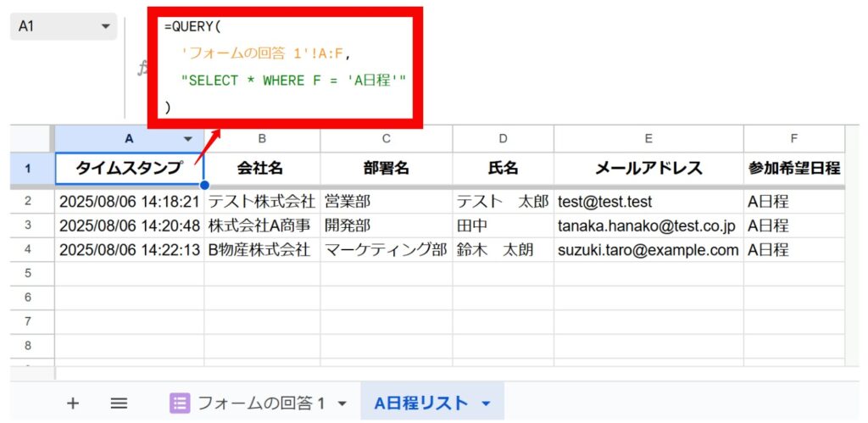This screenshot has width=868, height=423.
Task: Select the 営業部 cell
Action: coord(387,202)
